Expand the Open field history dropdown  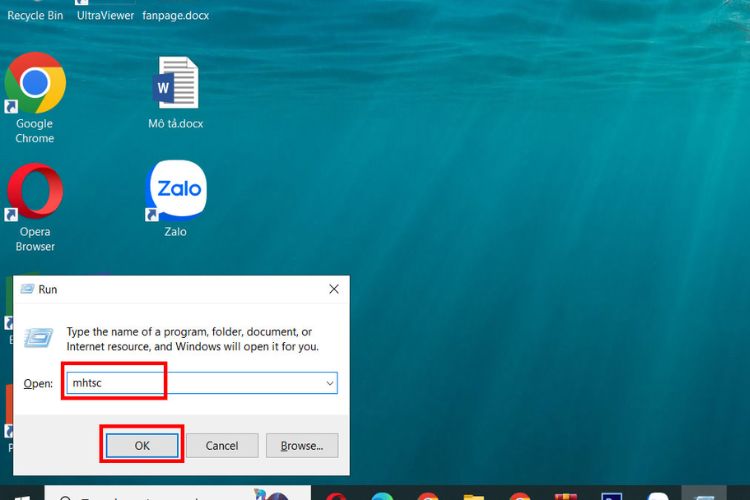tap(330, 383)
